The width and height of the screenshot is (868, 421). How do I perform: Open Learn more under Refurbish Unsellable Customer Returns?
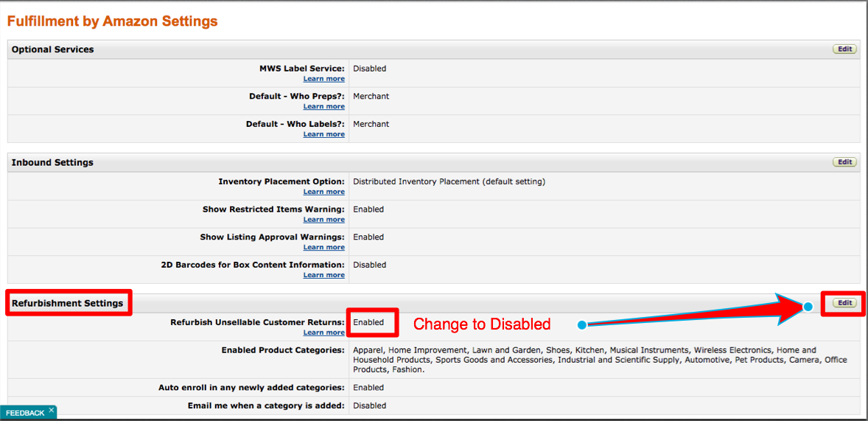tap(323, 333)
